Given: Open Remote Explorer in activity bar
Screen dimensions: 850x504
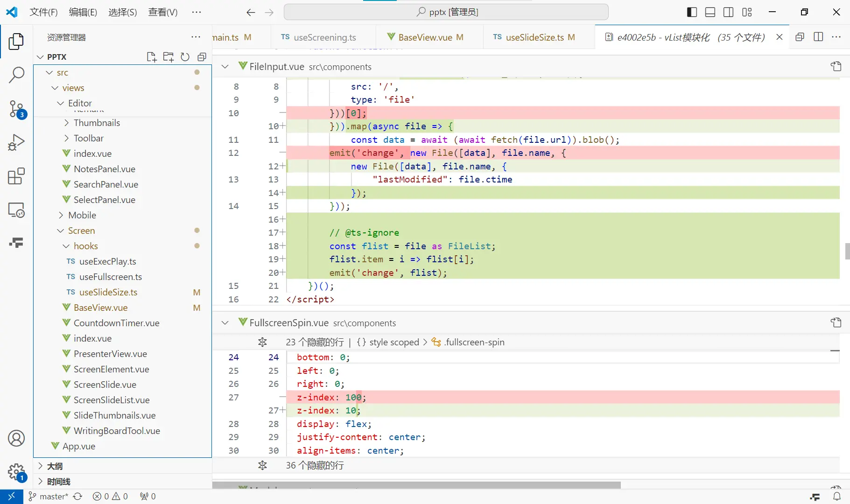Looking at the screenshot, I should click(16, 210).
